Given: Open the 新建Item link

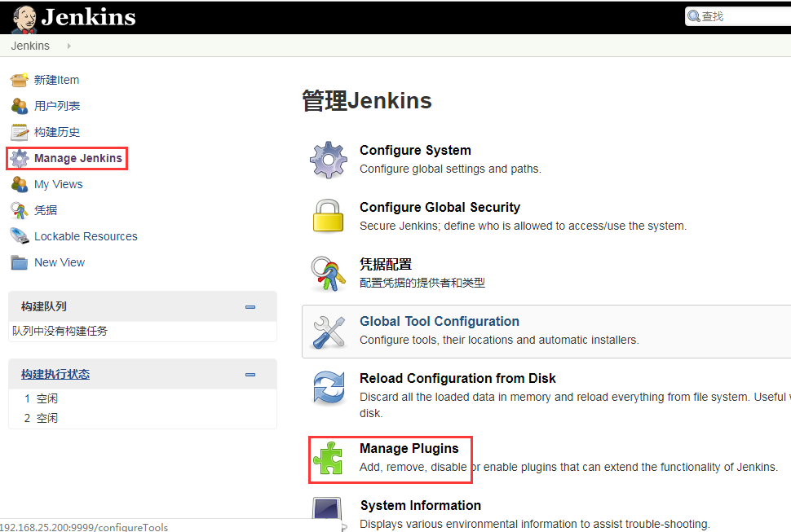Looking at the screenshot, I should click(56, 80).
